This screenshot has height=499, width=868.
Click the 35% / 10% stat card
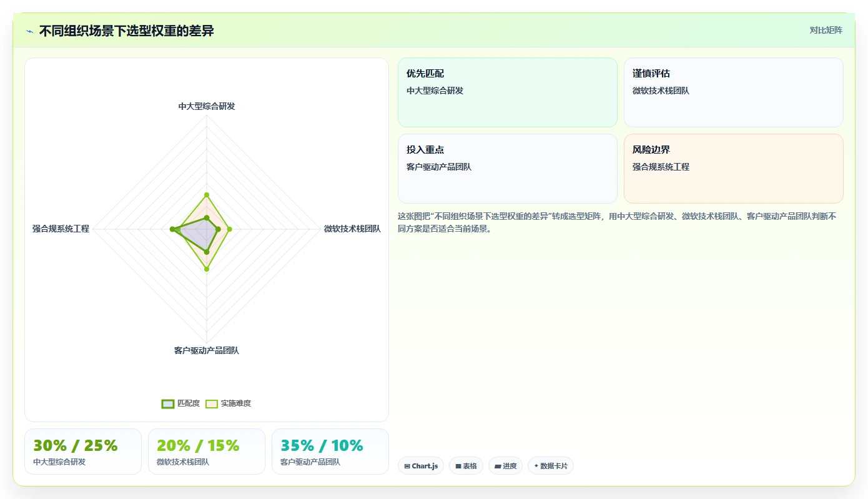coord(330,452)
